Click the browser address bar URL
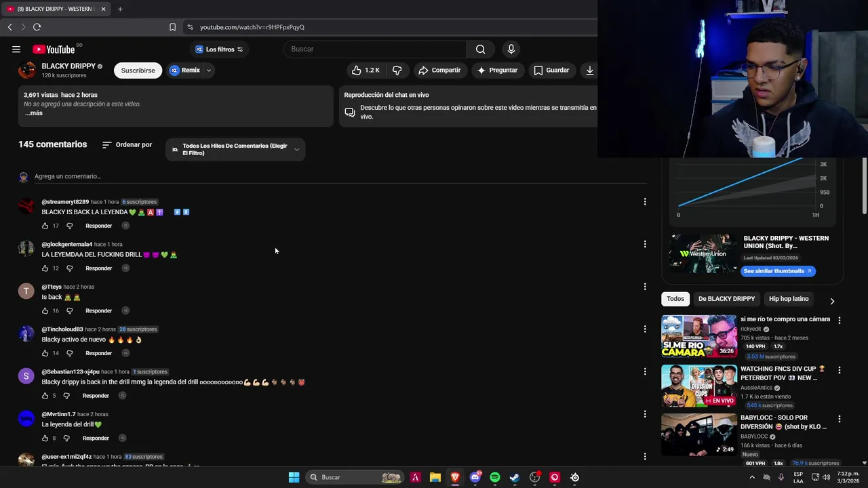The height and width of the screenshot is (488, 868). click(x=252, y=27)
